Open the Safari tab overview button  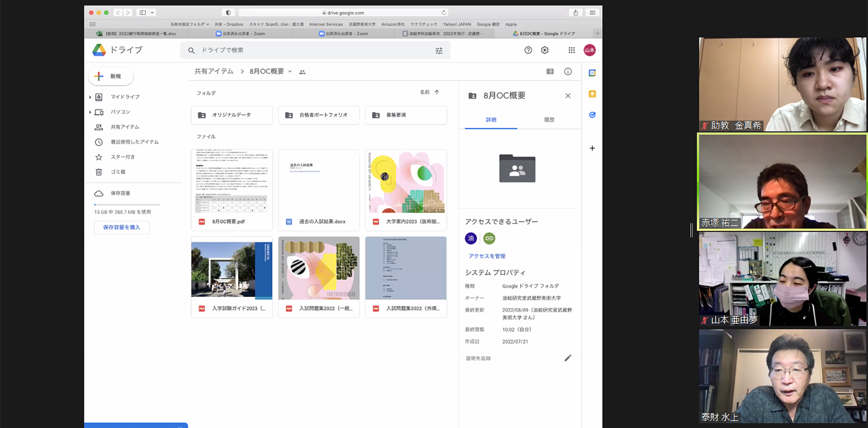coord(593,12)
